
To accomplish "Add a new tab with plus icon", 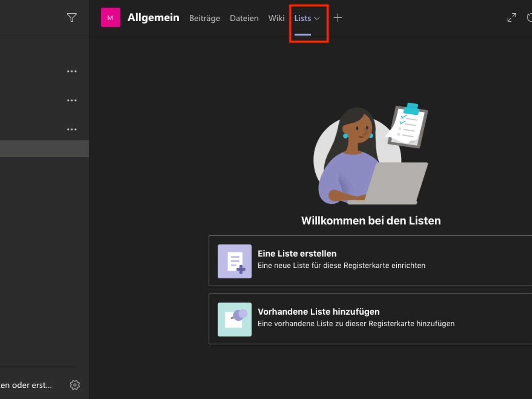I will pos(337,18).
